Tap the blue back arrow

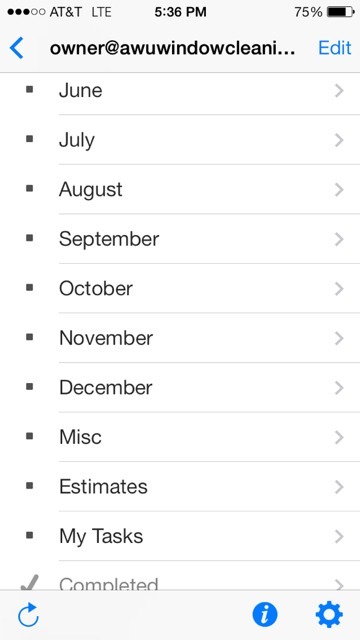point(17,48)
